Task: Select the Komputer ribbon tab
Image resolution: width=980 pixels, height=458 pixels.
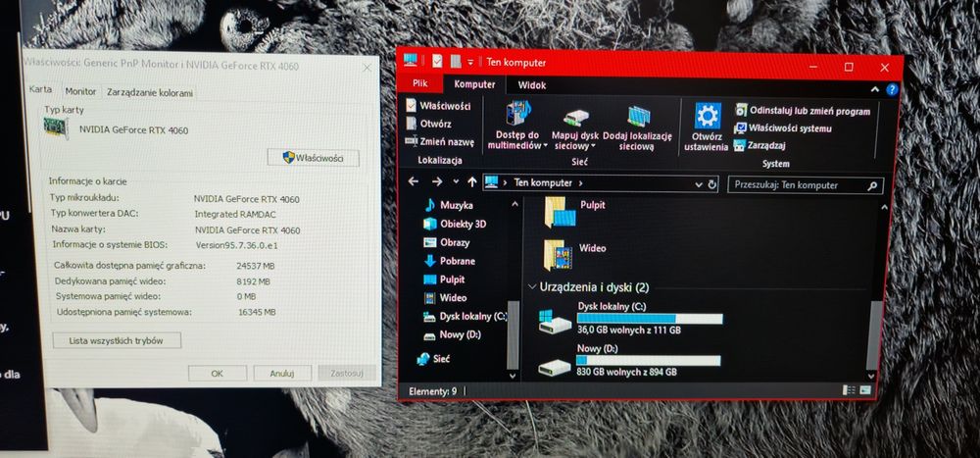Action: click(x=474, y=83)
